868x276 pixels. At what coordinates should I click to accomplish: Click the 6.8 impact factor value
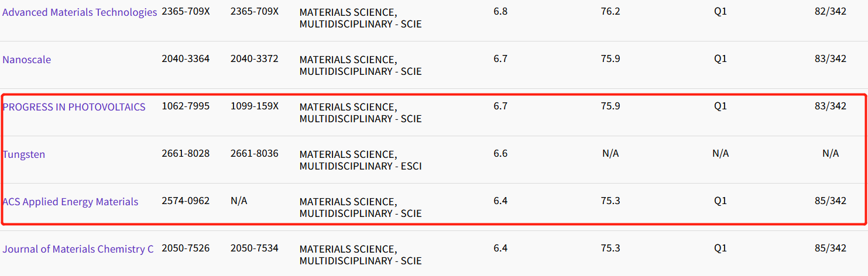pos(500,12)
